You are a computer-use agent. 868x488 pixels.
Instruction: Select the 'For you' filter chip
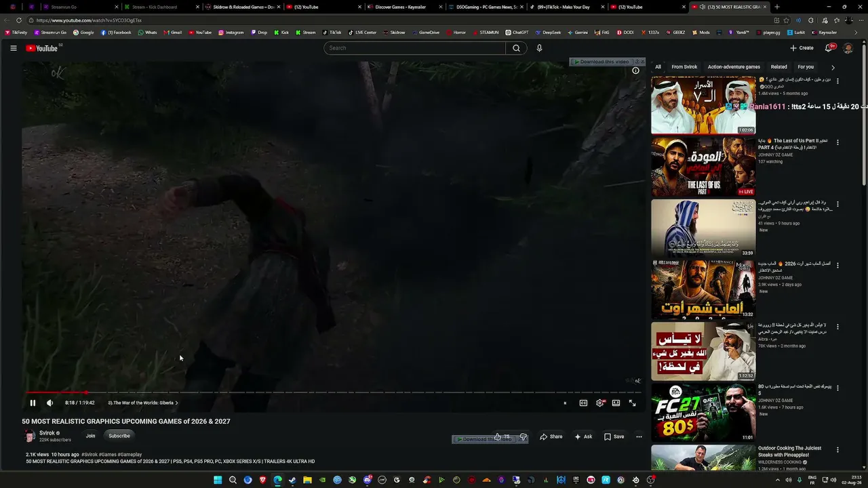coord(806,67)
